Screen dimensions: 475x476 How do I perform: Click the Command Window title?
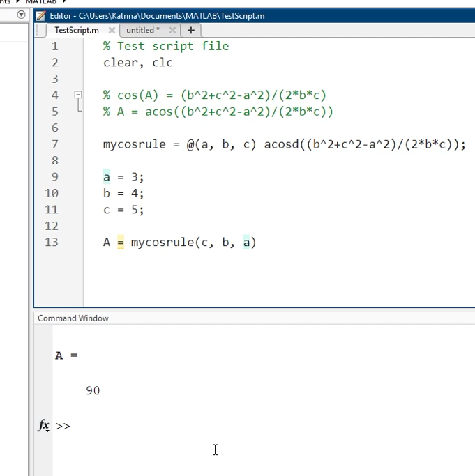click(x=73, y=318)
